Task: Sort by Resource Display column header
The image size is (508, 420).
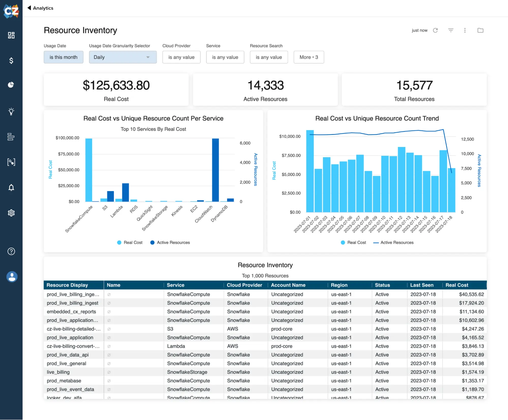Action: (x=74, y=285)
